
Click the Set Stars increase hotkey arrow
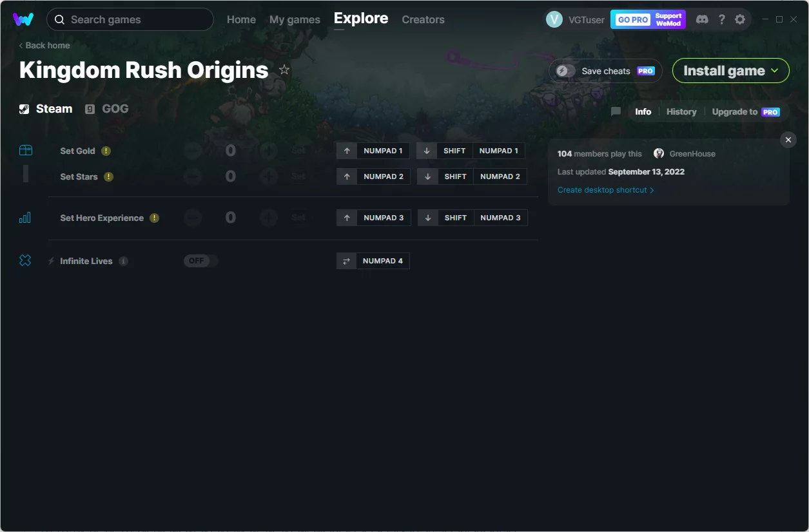pyautogui.click(x=347, y=176)
